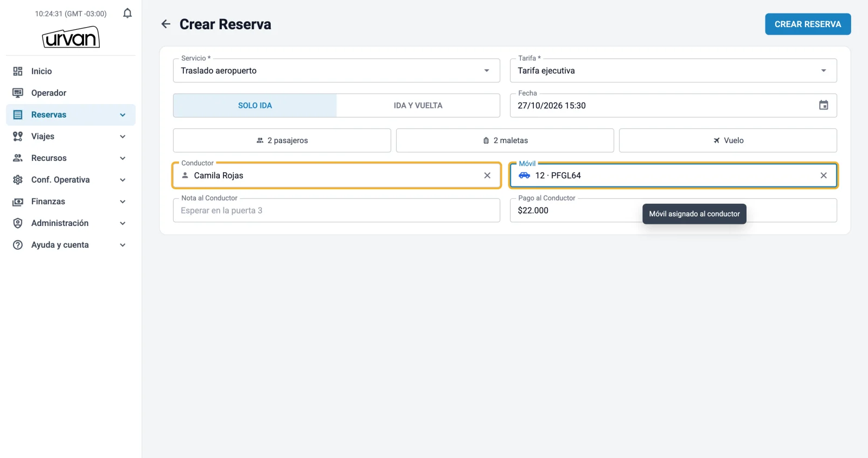
Task: Click the CREAR RESERVA button
Action: pyautogui.click(x=808, y=24)
